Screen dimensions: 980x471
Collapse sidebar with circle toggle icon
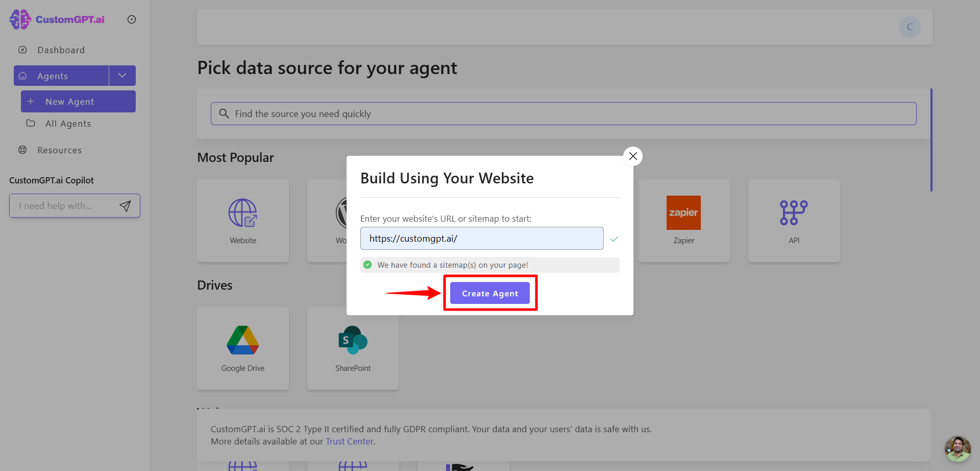[x=132, y=19]
